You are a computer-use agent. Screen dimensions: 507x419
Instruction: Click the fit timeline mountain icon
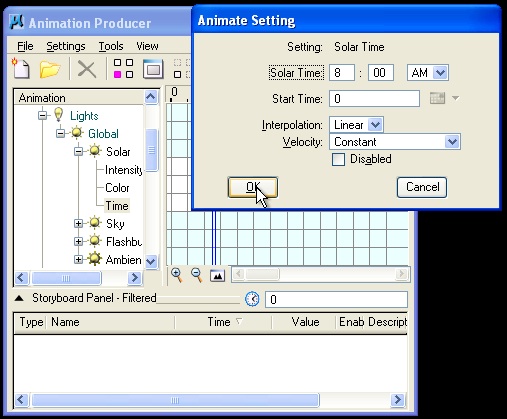pyautogui.click(x=217, y=275)
